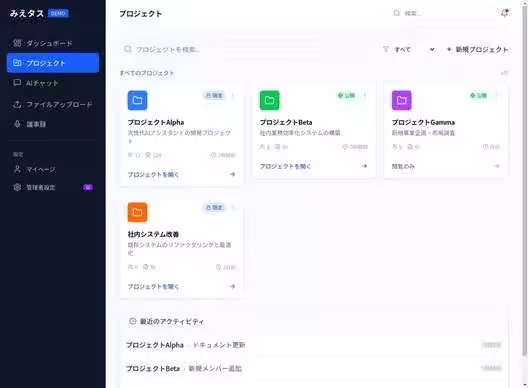Click the clock icon on プロジェクトBeta card

345,147
